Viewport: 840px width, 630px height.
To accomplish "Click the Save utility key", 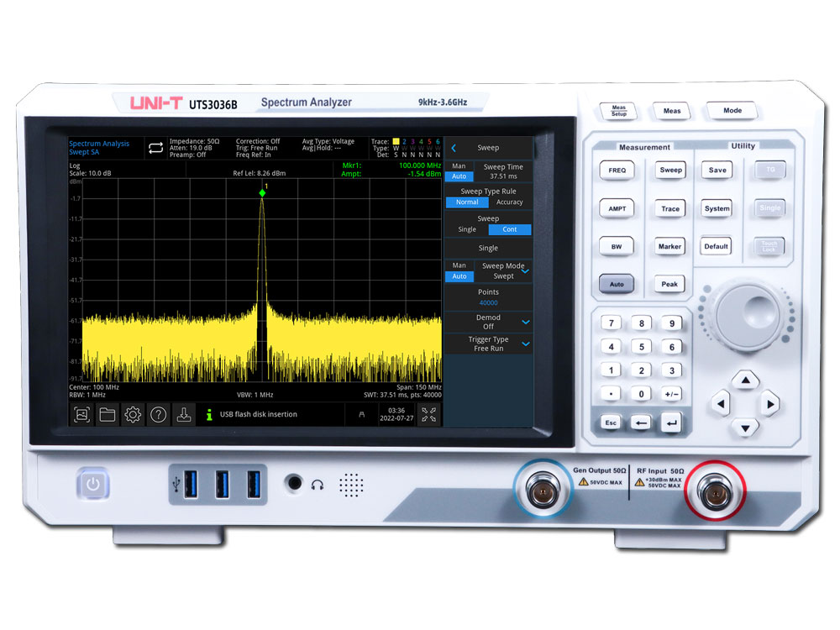I will click(717, 171).
